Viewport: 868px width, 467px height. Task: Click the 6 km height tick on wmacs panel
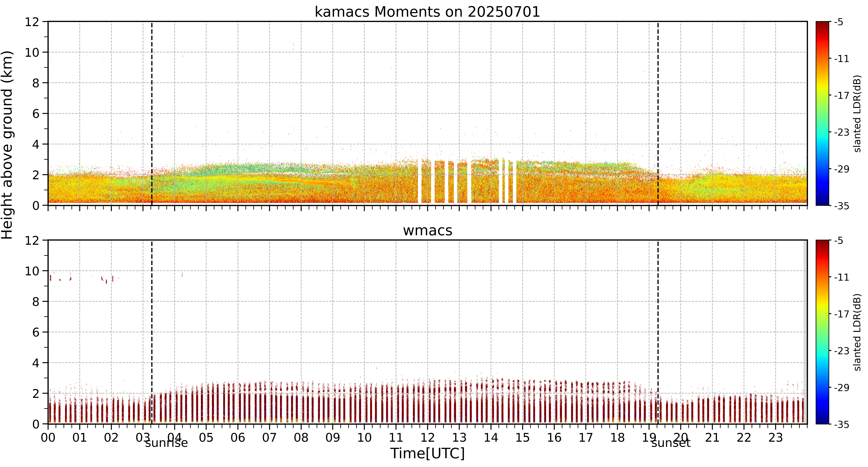click(x=36, y=333)
